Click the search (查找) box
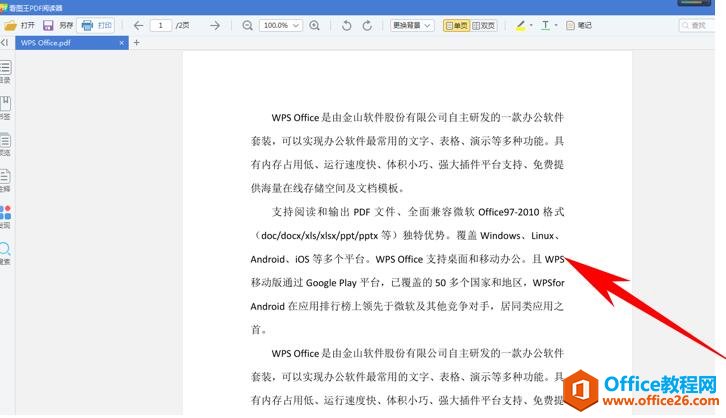This screenshot has width=726, height=418. coord(696,25)
